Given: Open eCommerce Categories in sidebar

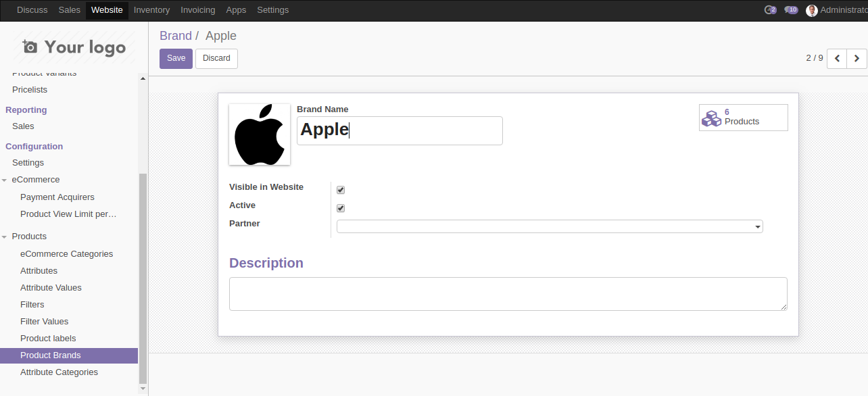Looking at the screenshot, I should (66, 254).
